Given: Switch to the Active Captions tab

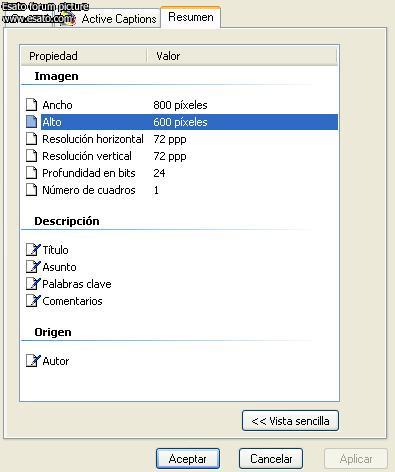Looking at the screenshot, I should click(110, 19).
